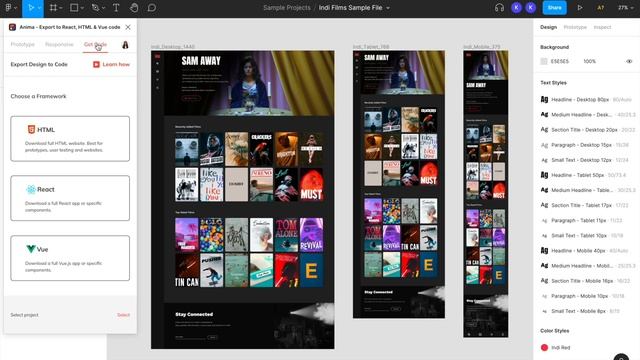
Task: Click the E5E5E5 background color swatch
Action: click(x=544, y=61)
